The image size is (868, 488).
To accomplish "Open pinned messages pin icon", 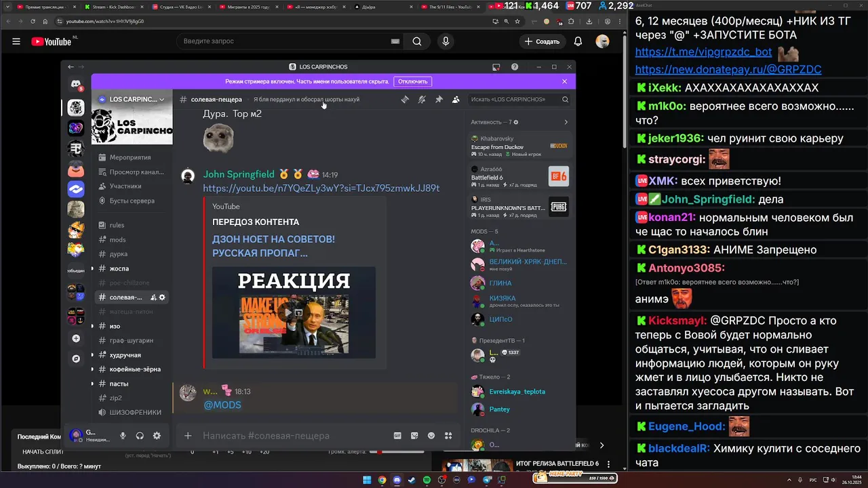I will pyautogui.click(x=439, y=99).
